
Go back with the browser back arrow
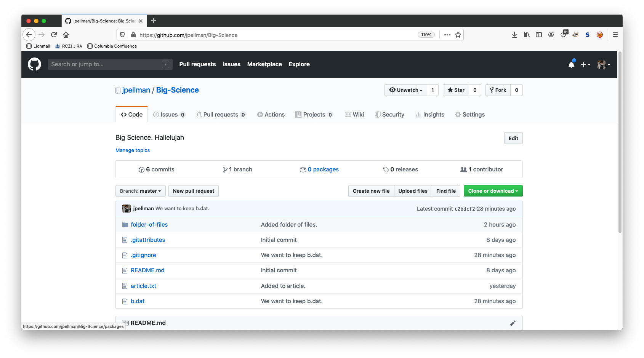[x=29, y=35]
